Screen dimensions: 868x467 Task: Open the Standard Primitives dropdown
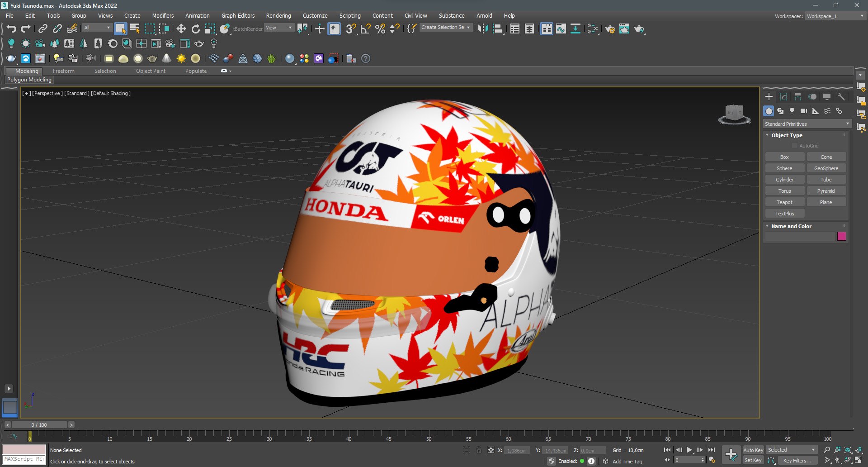coord(807,124)
